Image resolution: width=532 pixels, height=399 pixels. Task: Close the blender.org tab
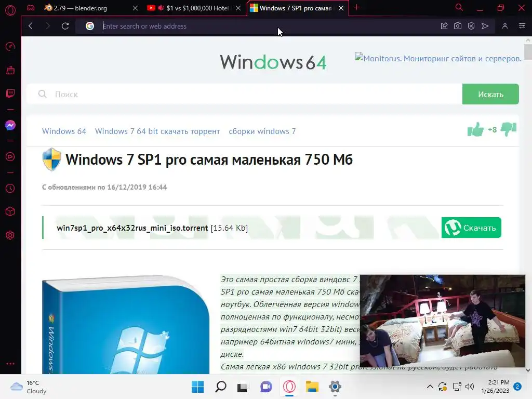click(136, 8)
